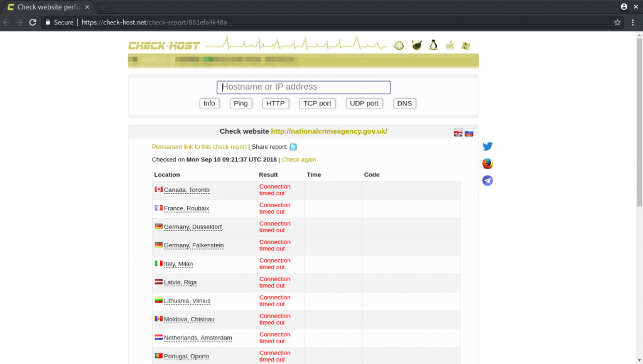Open the Chrome profile icon

point(624,6)
